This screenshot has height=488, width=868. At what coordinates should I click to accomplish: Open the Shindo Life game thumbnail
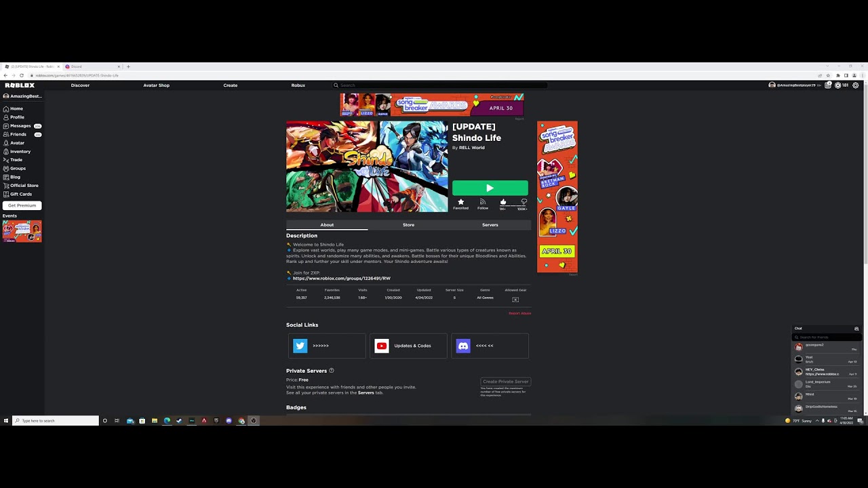pos(367,167)
